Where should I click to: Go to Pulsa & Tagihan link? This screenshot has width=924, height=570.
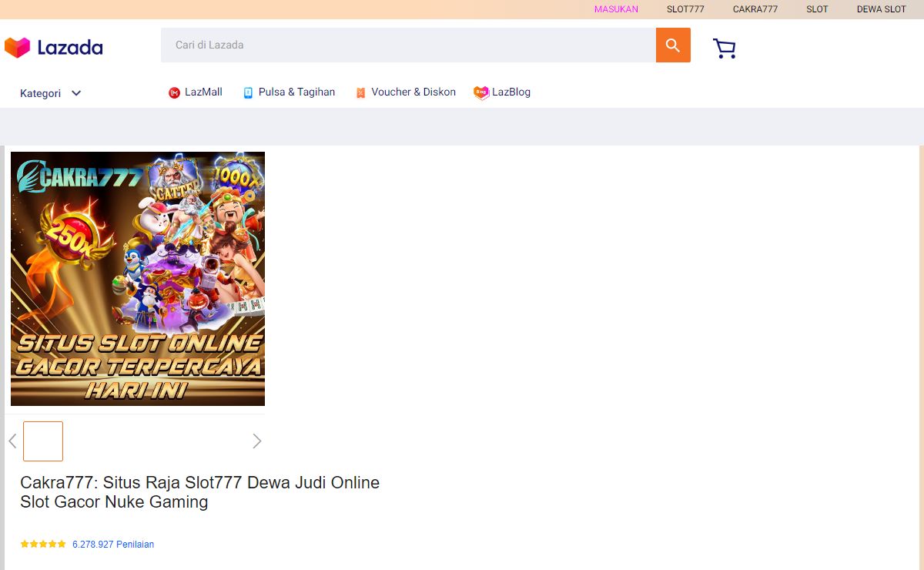[296, 92]
